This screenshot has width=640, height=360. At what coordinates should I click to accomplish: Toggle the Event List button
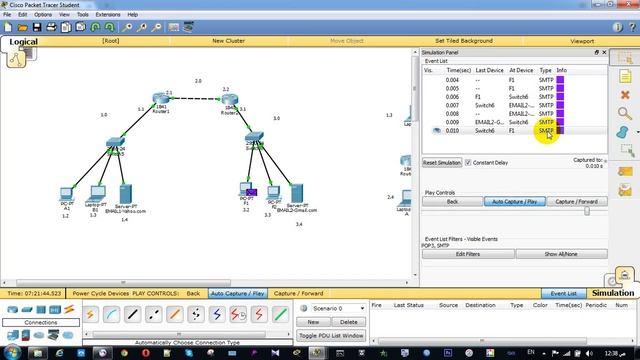(x=563, y=293)
